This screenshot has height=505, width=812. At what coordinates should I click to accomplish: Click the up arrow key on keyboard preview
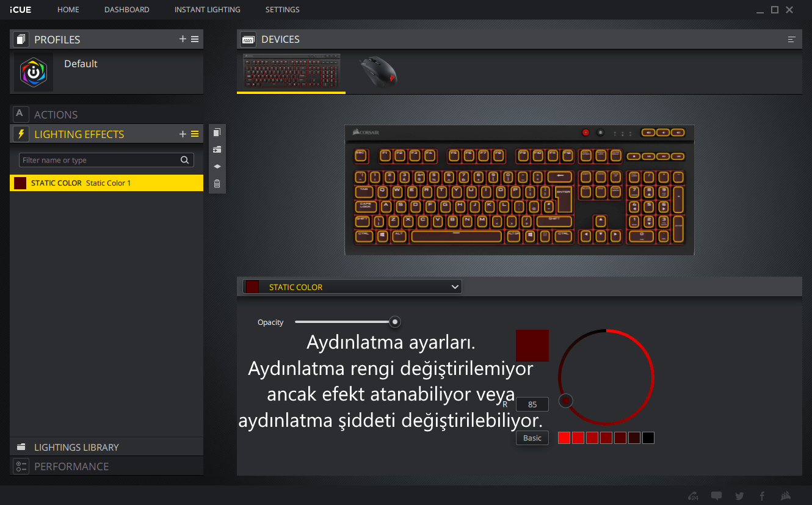coord(601,220)
